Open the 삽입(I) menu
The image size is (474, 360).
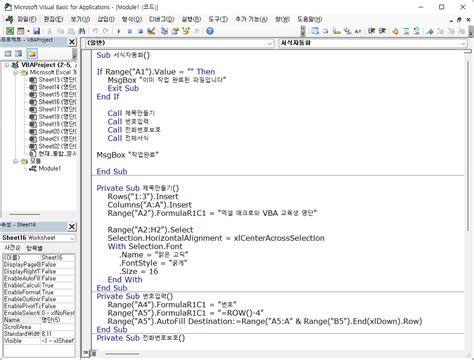point(106,19)
